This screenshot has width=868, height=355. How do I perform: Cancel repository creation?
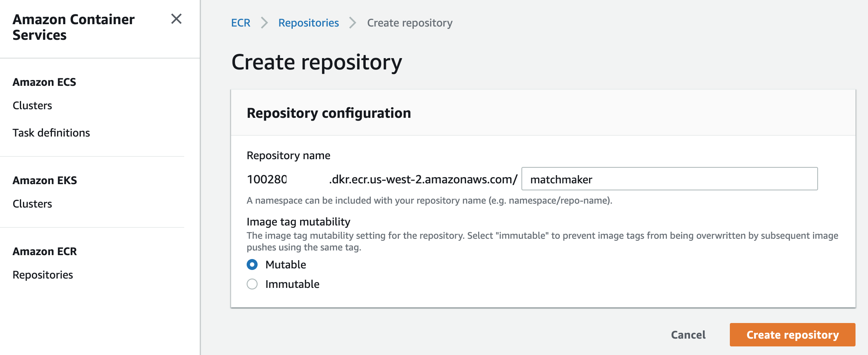[688, 335]
